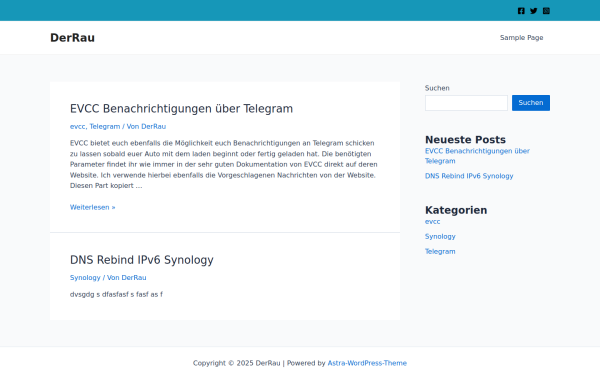The width and height of the screenshot is (600, 375).
Task: Click the excerpt text starting 'EVCC bietet euch ebenfalls'
Action: [224, 164]
